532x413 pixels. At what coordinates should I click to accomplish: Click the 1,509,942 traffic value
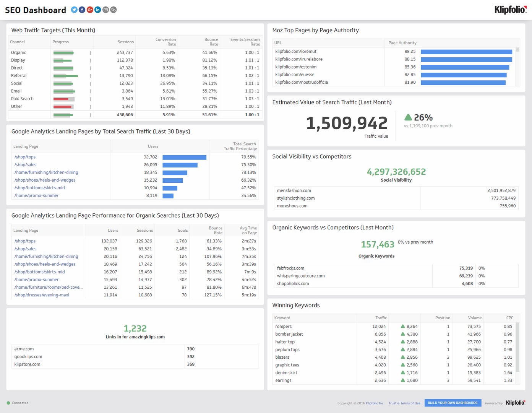(347, 123)
